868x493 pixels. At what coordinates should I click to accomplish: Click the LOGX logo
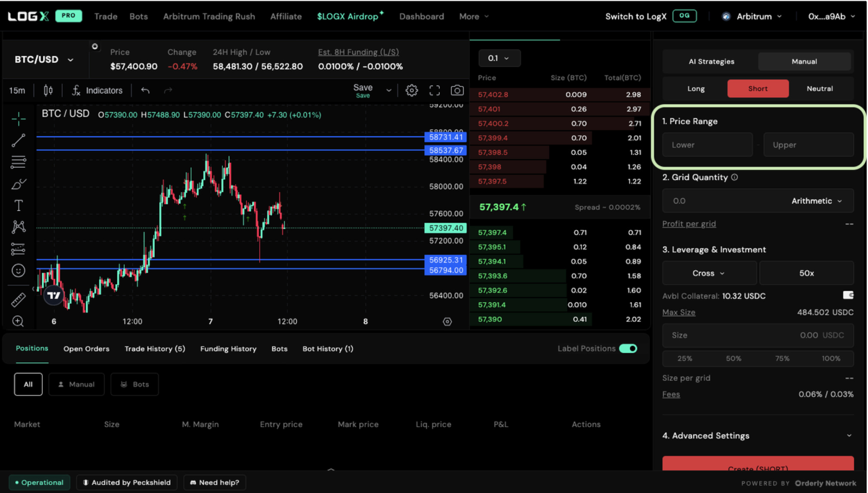coord(28,16)
